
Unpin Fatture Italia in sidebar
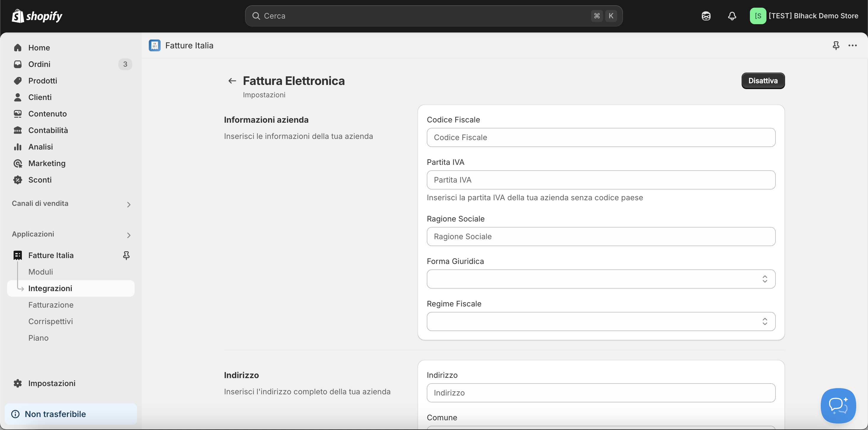(126, 255)
